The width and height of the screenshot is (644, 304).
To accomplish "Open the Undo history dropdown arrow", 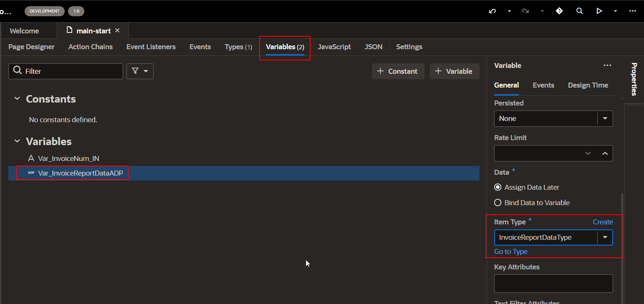I will tap(509, 11).
